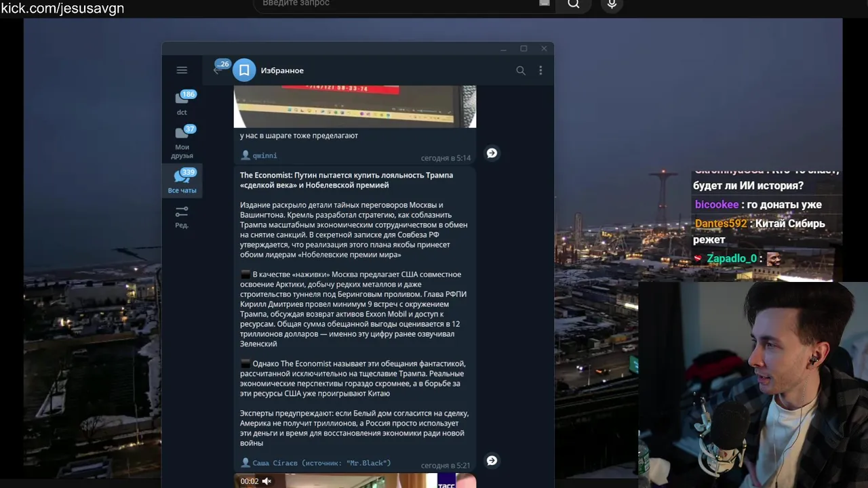The height and width of the screenshot is (488, 868).
Task: Activate the voice search microphone
Action: pyautogui.click(x=612, y=4)
